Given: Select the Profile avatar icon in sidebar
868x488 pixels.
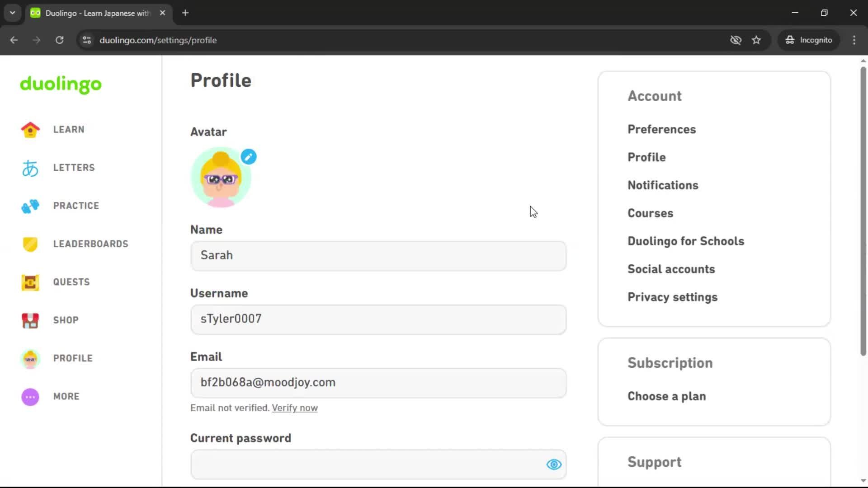Looking at the screenshot, I should point(30,358).
